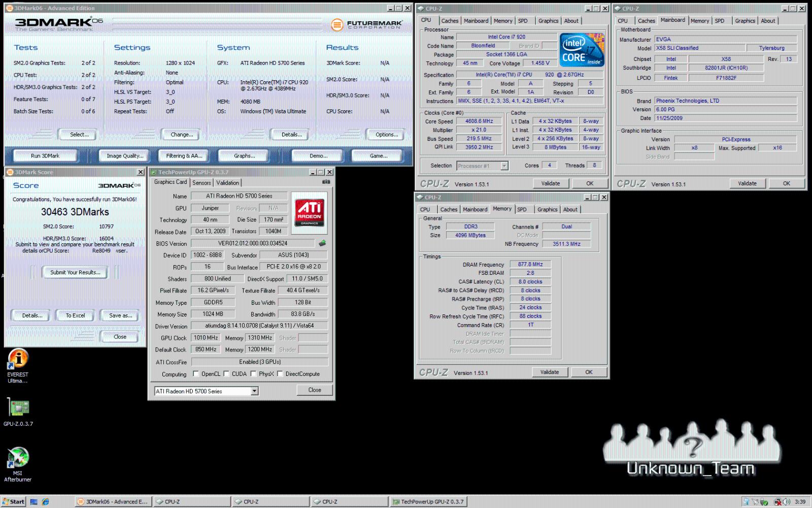
Task: Click the BIOS Version field in GPU-Z
Action: coord(253,243)
